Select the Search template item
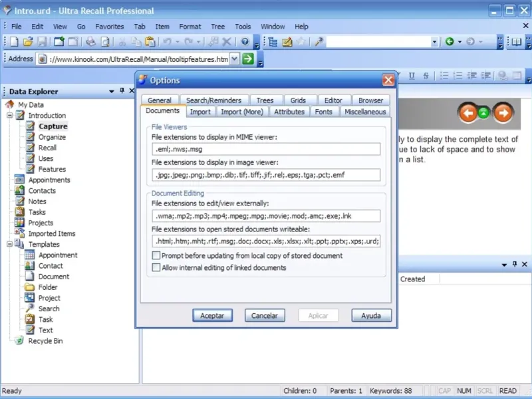 [x=49, y=309]
